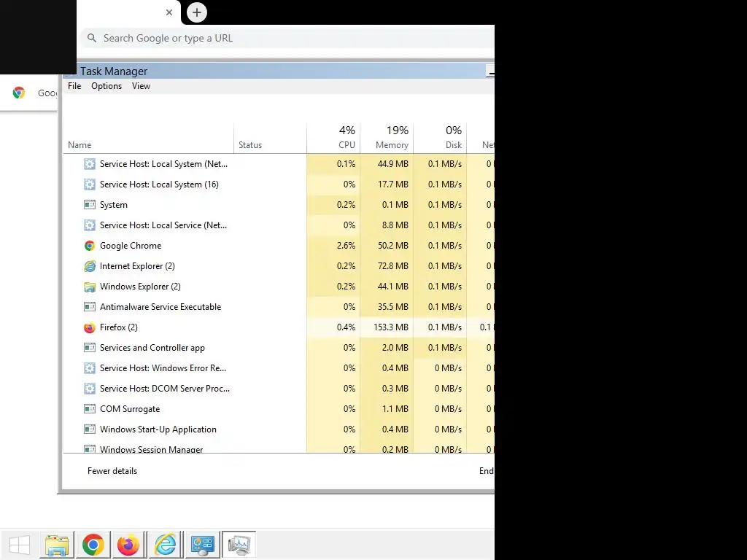This screenshot has width=747, height=560.
Task: Click gear icon of Service Host: Local System (16)
Action: coord(90,184)
